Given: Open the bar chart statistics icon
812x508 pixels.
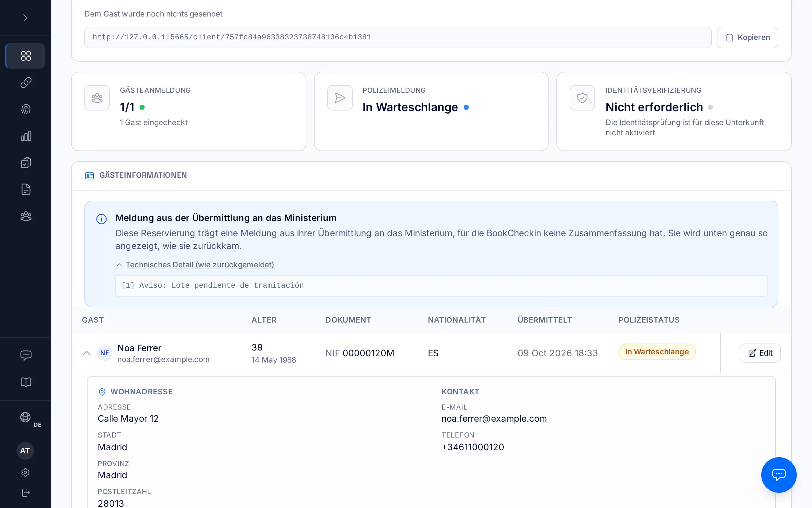Looking at the screenshot, I should pyautogui.click(x=25, y=136).
